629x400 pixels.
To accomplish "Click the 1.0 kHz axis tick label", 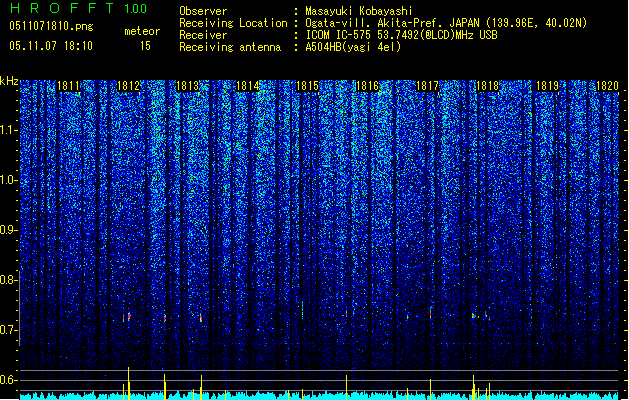I will 9,180.
